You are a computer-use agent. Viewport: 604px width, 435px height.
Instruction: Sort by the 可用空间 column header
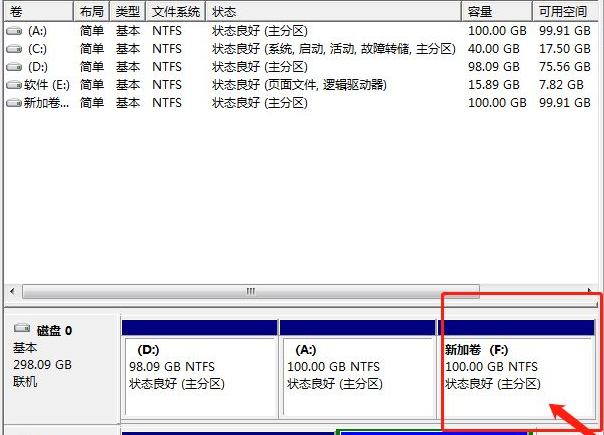pyautogui.click(x=566, y=11)
